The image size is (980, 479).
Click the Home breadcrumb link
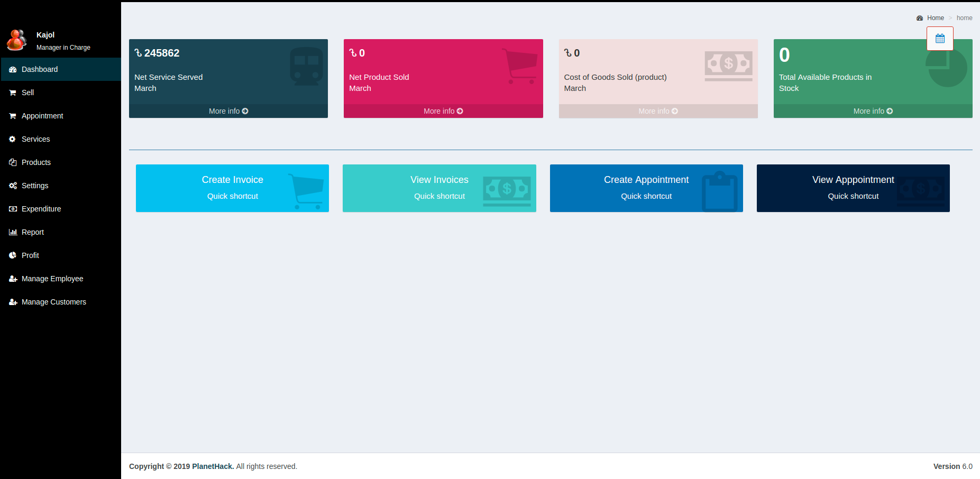pos(935,18)
